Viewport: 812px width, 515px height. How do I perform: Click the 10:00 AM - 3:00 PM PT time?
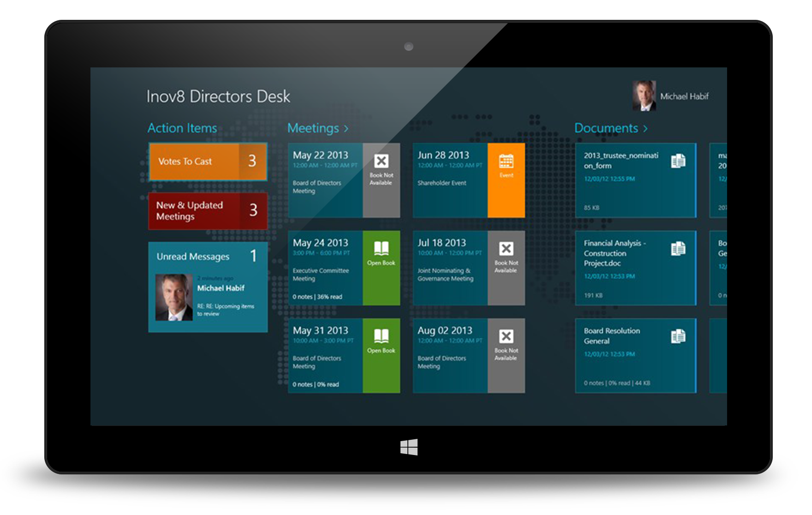pyautogui.click(x=323, y=341)
